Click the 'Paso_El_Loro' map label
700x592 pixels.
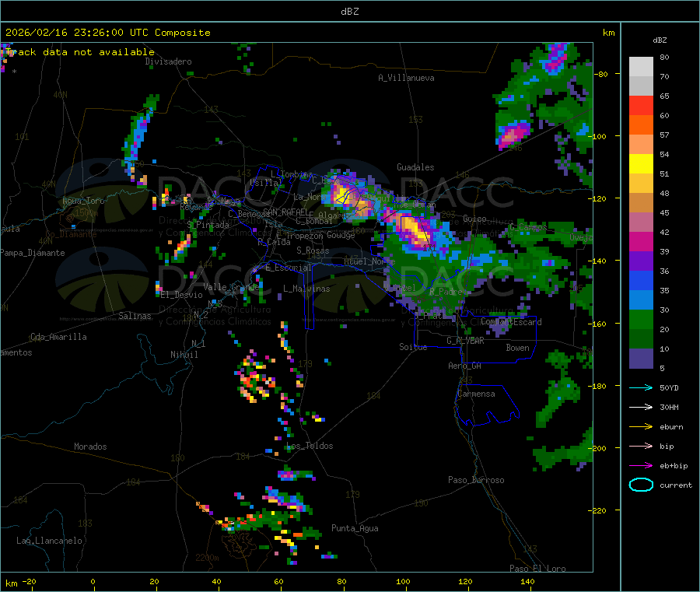tap(537, 569)
